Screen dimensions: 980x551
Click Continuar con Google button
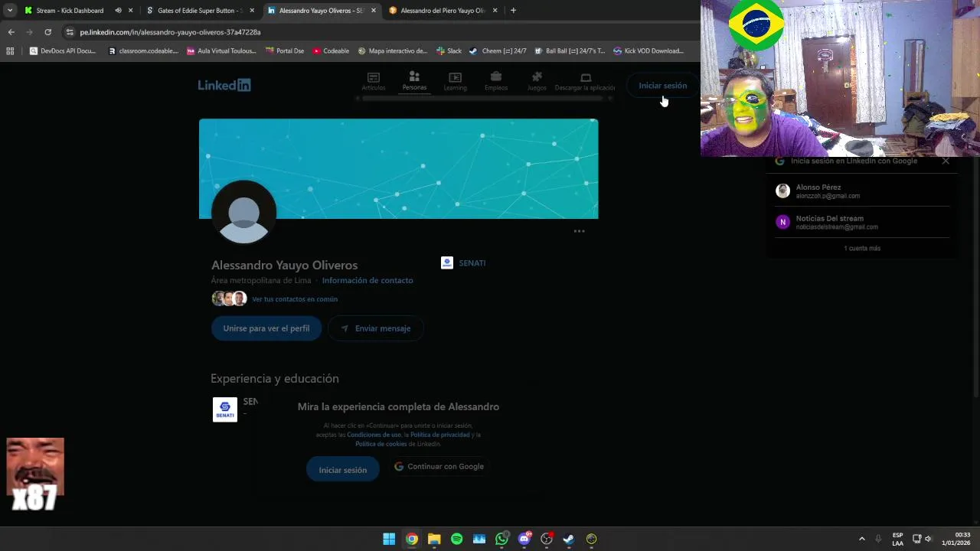[439, 466]
